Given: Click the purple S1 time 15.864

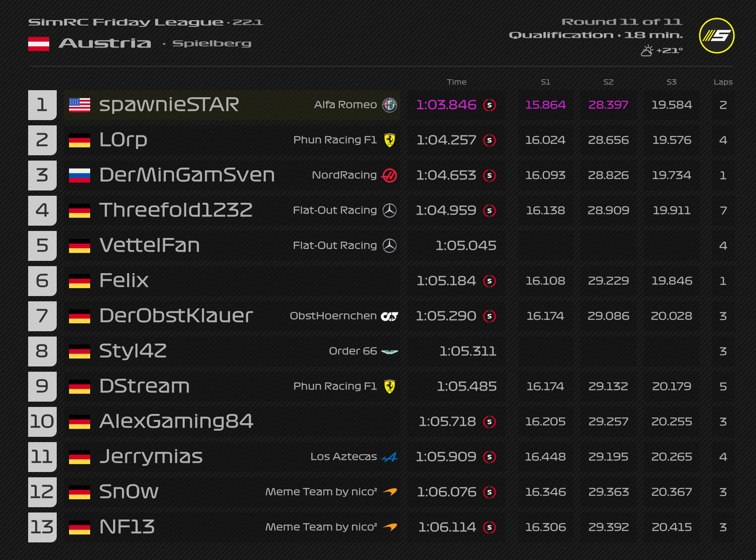Looking at the screenshot, I should (545, 105).
